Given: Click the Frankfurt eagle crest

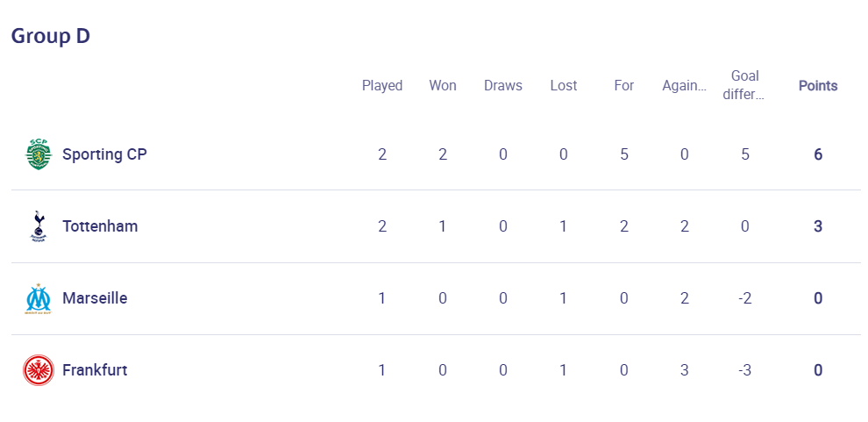Looking at the screenshot, I should coord(39,370).
